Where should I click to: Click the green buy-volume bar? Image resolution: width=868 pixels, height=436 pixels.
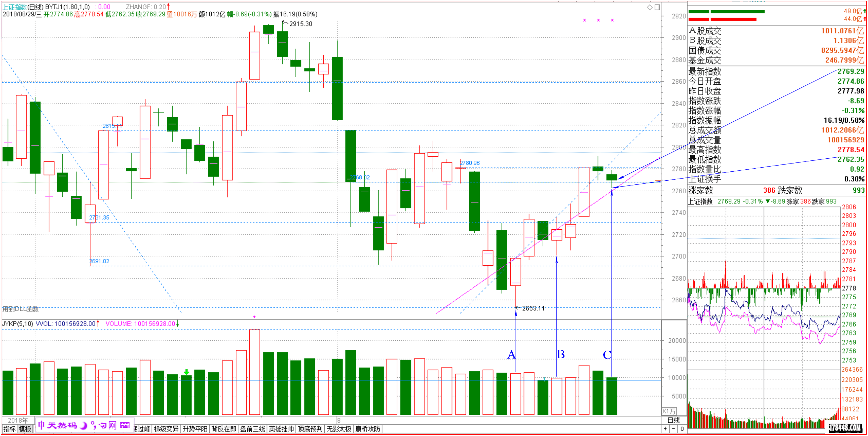tap(727, 12)
